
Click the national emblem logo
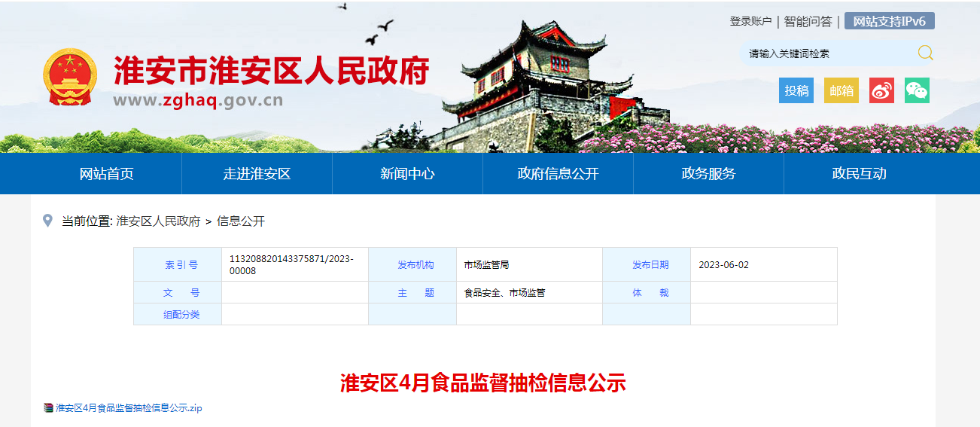tap(70, 78)
